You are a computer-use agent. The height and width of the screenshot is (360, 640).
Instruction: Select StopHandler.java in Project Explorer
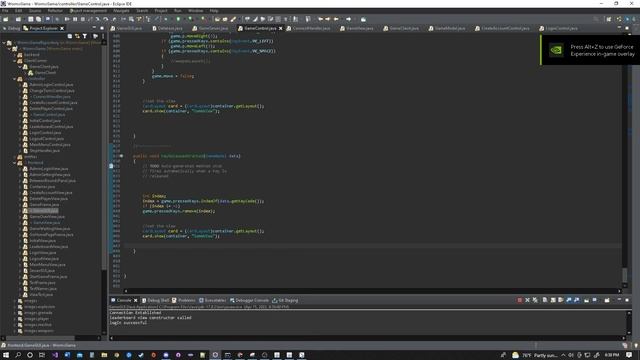(44, 151)
